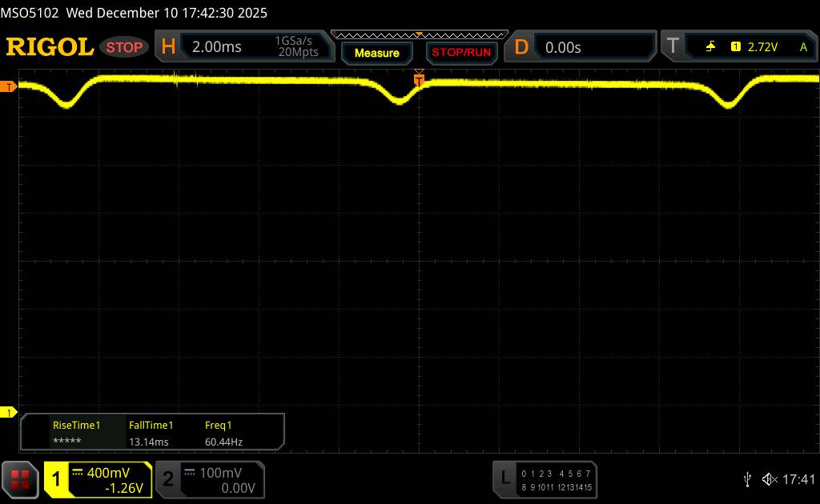Click the USB connection status icon

(x=747, y=478)
